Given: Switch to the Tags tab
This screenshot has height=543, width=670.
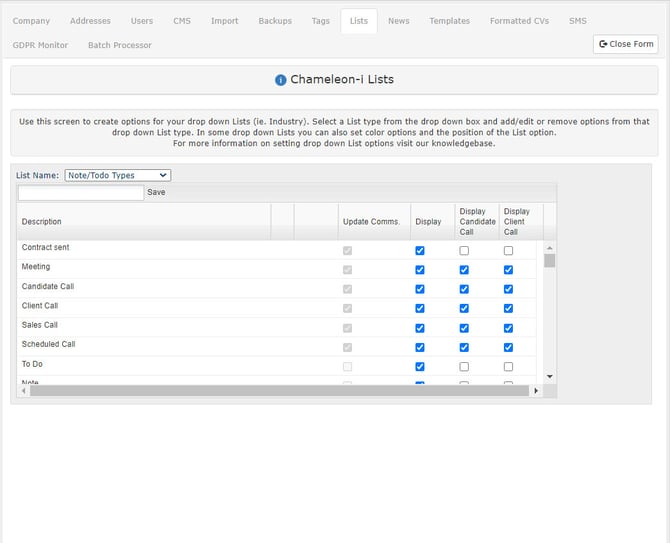Looking at the screenshot, I should pos(320,21).
